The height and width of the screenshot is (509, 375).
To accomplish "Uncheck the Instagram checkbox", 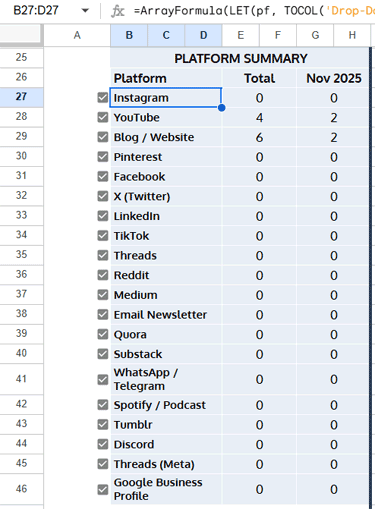I will [103, 98].
